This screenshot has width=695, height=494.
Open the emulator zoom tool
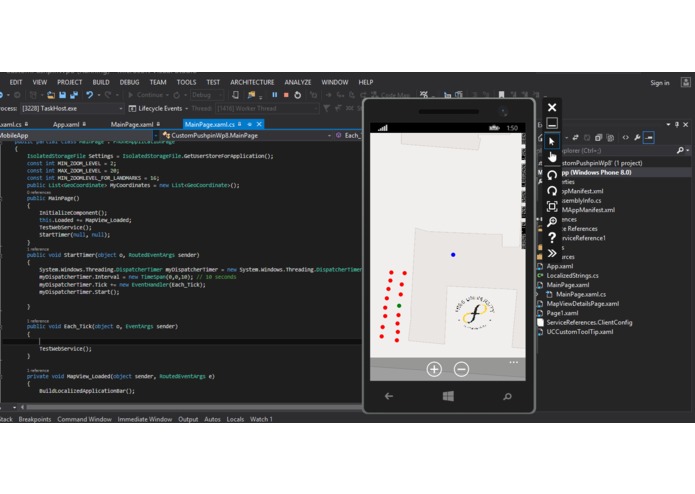552,222
